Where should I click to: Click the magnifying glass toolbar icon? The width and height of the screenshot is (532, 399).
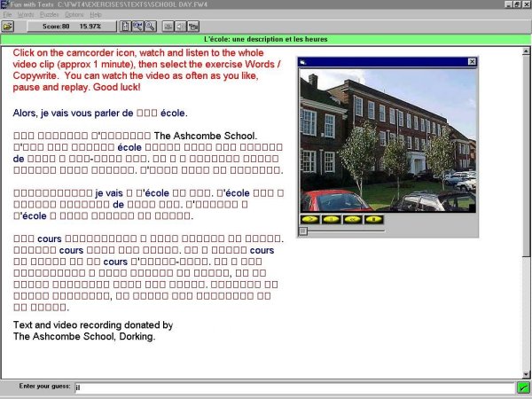(x=152, y=27)
